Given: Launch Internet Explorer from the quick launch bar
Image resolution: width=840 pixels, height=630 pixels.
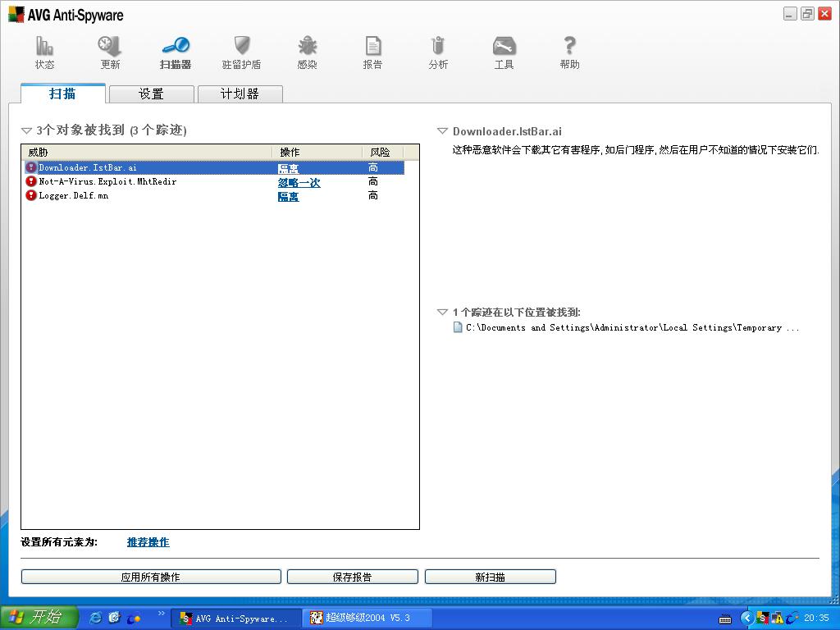Looking at the screenshot, I should pyautogui.click(x=95, y=618).
